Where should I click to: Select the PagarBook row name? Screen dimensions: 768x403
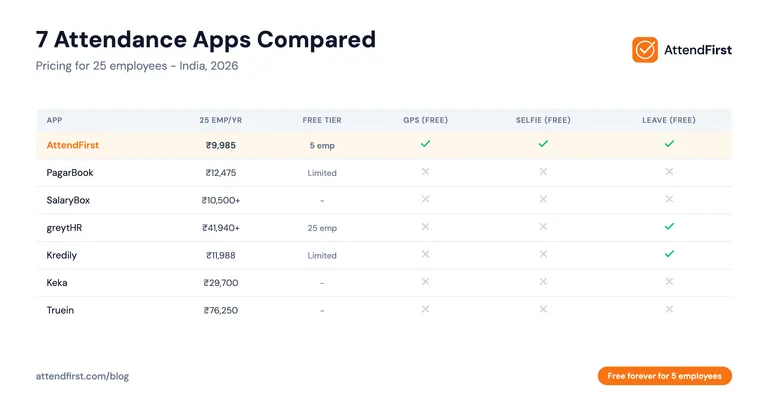(x=70, y=173)
